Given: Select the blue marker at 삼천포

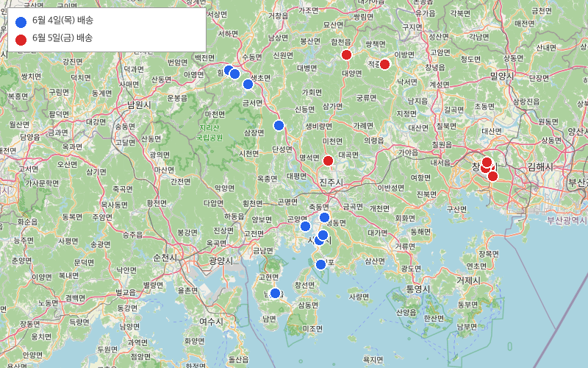Looking at the screenshot, I should 320,265.
